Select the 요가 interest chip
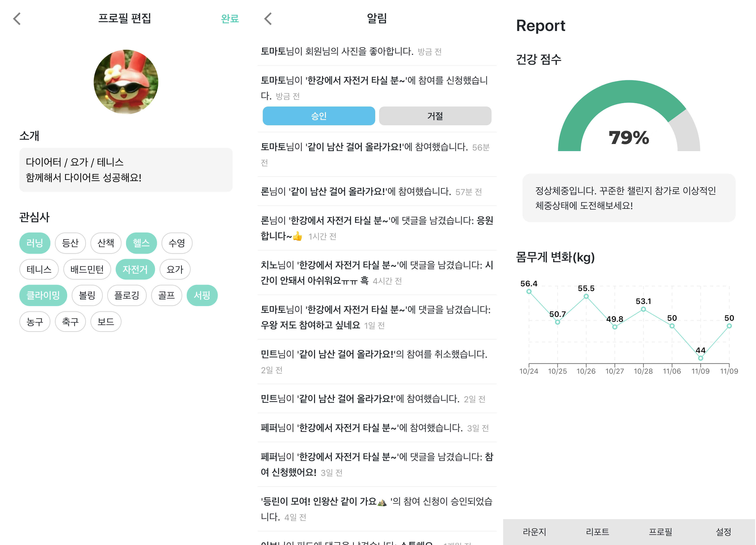Image resolution: width=756 pixels, height=545 pixels. click(175, 269)
